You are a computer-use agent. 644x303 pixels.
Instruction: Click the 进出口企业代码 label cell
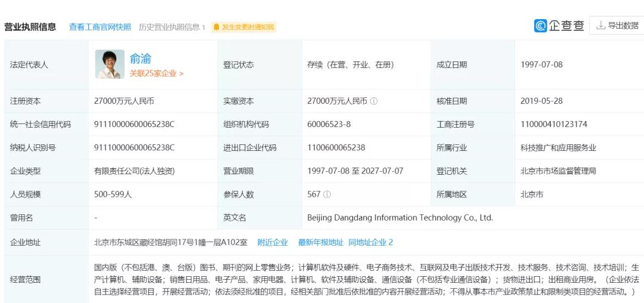(260, 147)
